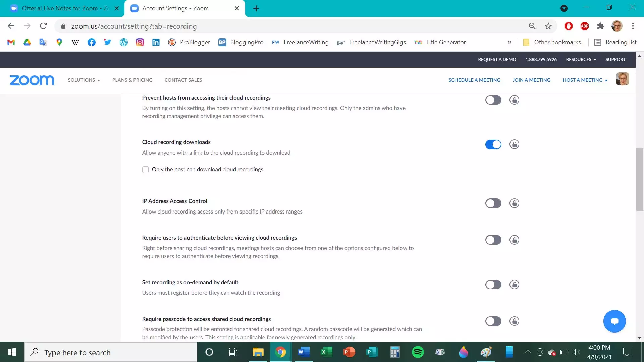Expand Host a Meeting dropdown
Viewport: 644px width, 362px height.
click(x=585, y=80)
